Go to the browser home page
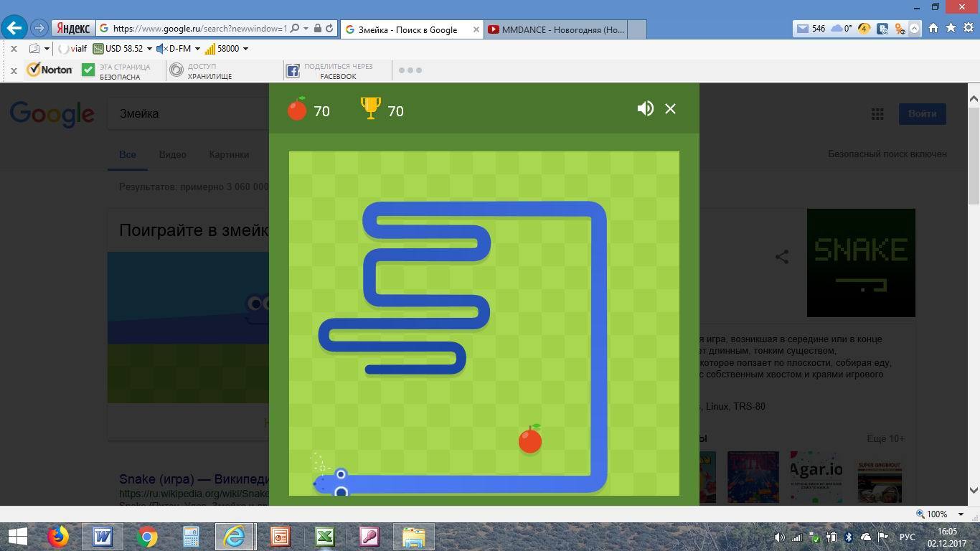Image resolution: width=980 pixels, height=551 pixels. point(933,28)
